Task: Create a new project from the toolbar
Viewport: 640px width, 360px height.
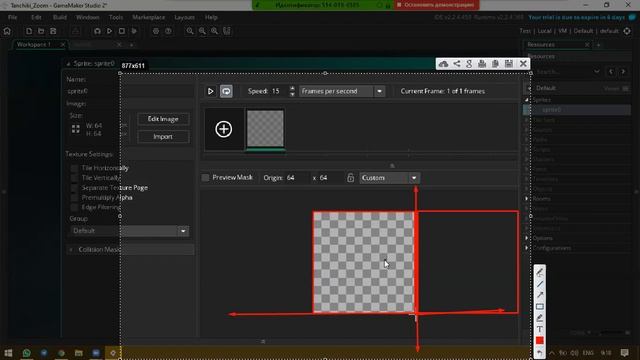Action: tap(29, 31)
